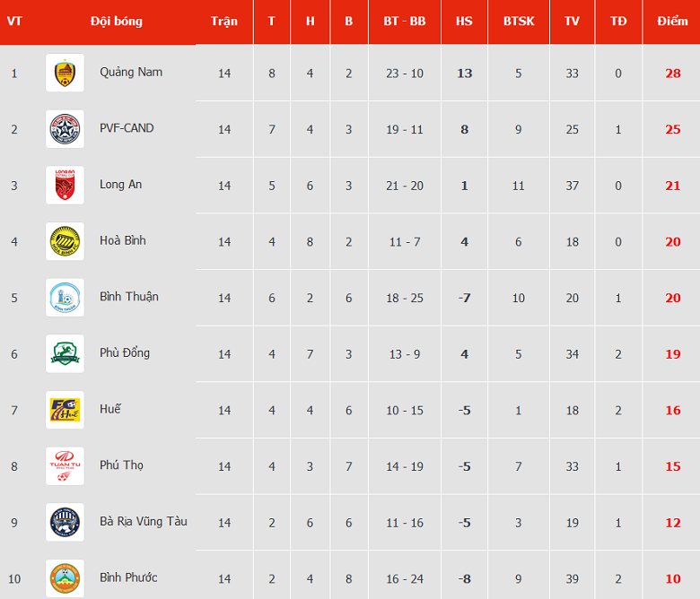Select the Long An red logo
Image resolution: width=700 pixels, height=599 pixels.
65,185
